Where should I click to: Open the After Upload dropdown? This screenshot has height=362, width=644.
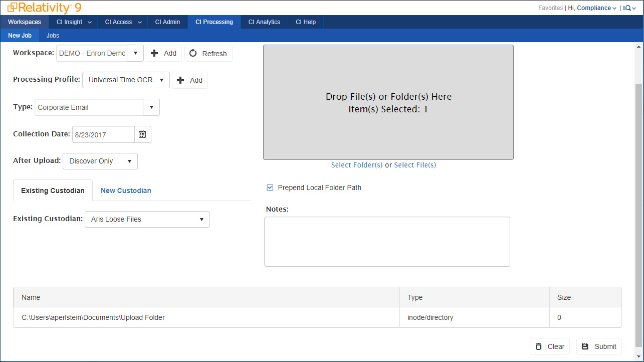[100, 161]
